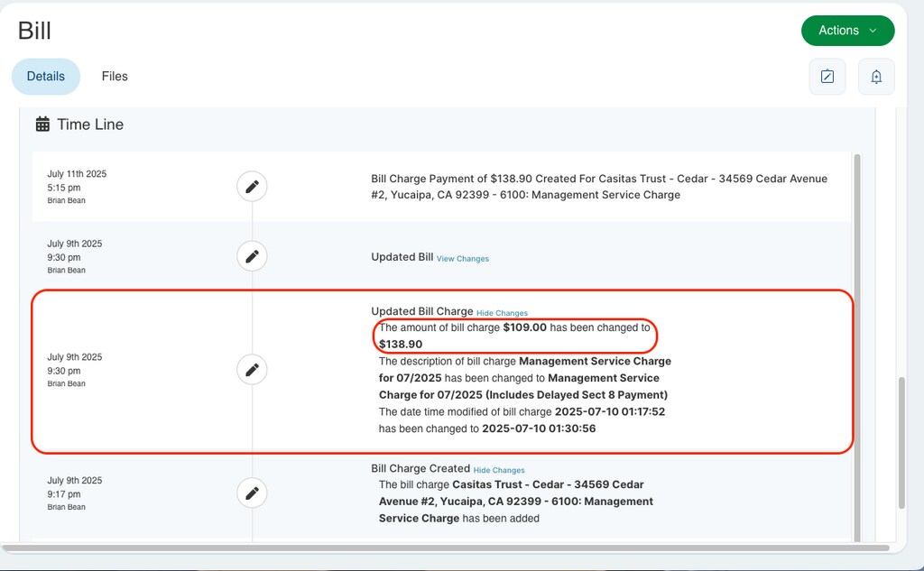Viewport: 924px width, 571px height.
Task: Switch to the Details tab
Action: click(x=45, y=77)
